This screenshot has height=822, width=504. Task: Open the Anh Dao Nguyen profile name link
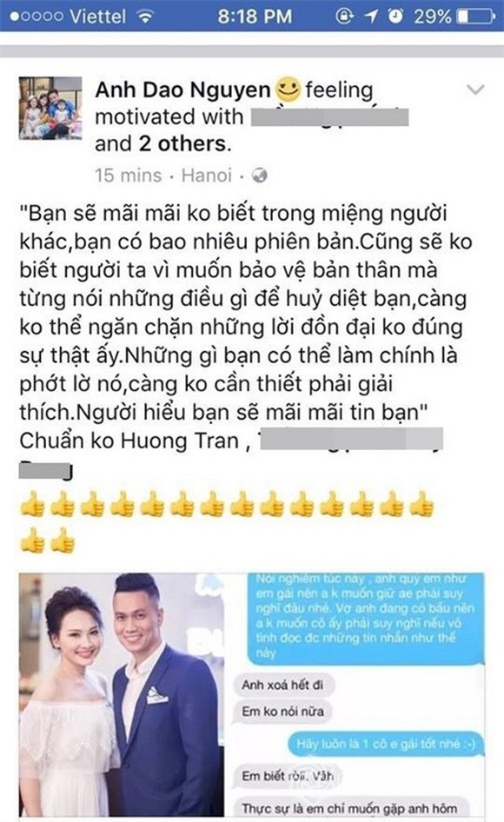[x=182, y=90]
